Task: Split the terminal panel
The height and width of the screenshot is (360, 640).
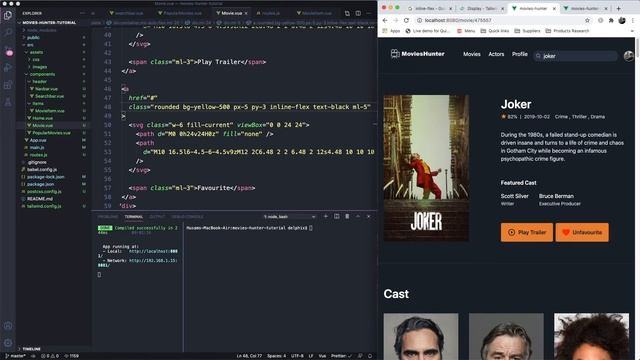Action: 336,216
